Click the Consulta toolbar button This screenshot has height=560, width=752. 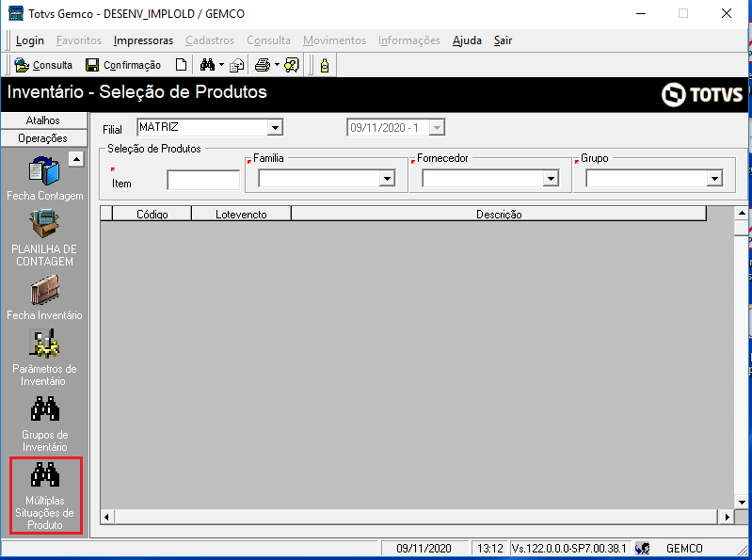43,65
